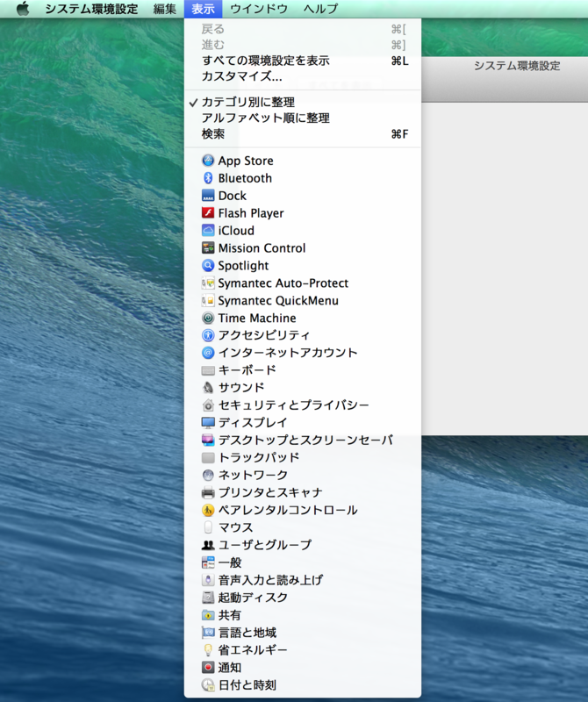
Task: Open the Apple menu icon
Action: click(23, 9)
